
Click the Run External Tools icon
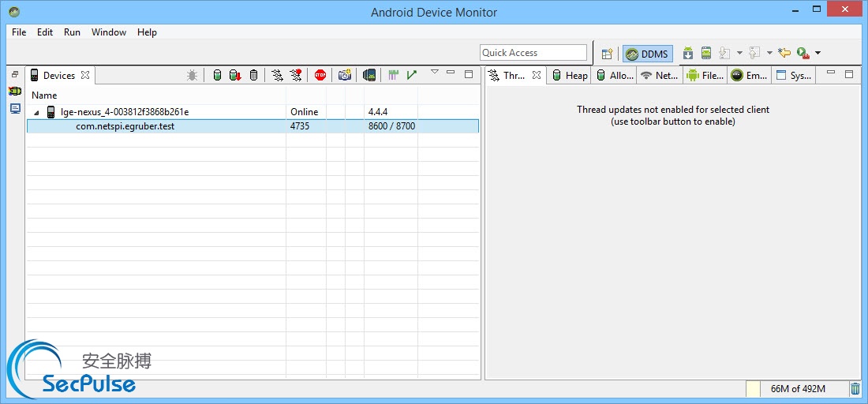pos(803,53)
